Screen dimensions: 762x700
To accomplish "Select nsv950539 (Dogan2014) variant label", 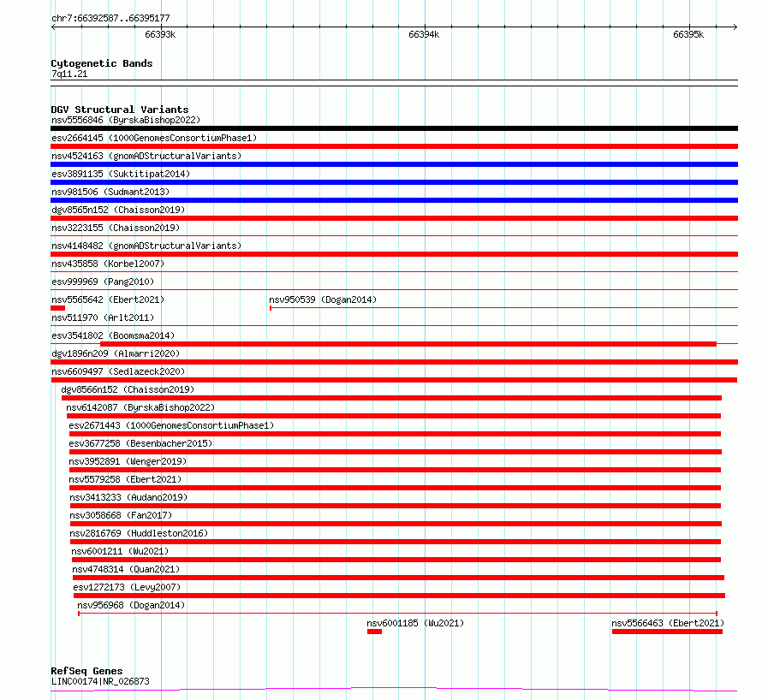I will [323, 300].
